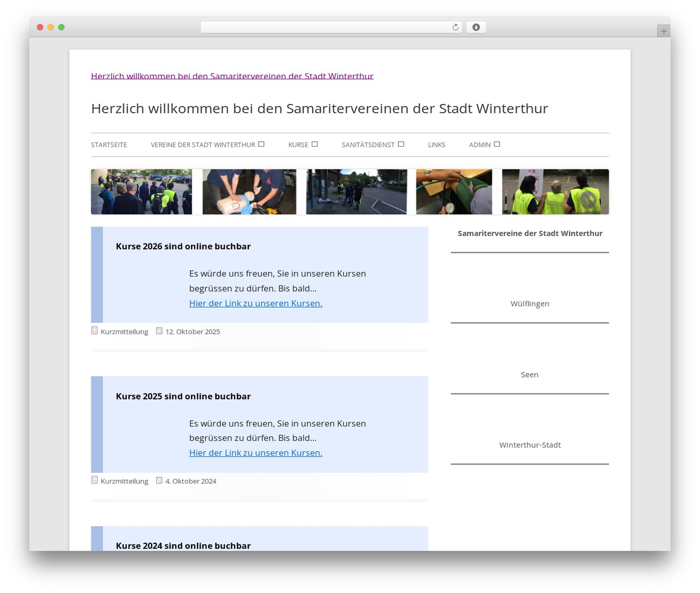Viewport: 700px width, 593px height.
Task: Click the Kurzmitteilung icon of the 4. Oktober 2024 post
Action: (x=95, y=480)
